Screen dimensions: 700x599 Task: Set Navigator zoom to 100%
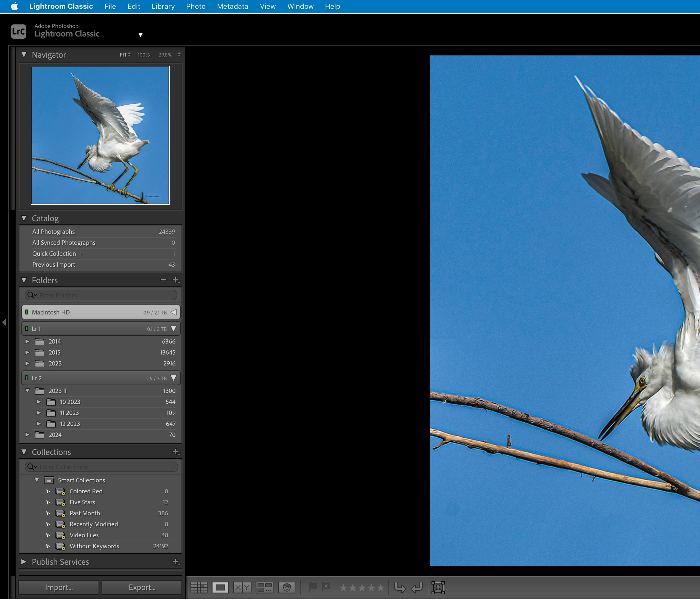(143, 55)
